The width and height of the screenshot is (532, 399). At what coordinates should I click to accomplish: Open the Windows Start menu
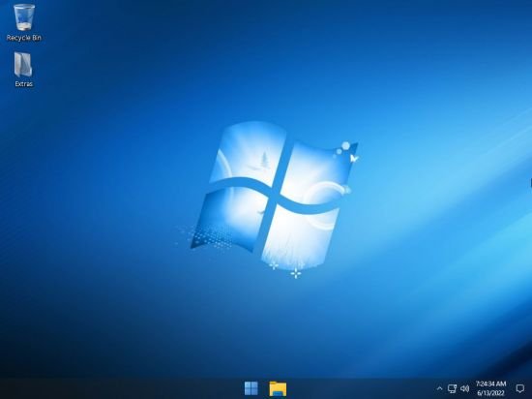click(x=251, y=388)
